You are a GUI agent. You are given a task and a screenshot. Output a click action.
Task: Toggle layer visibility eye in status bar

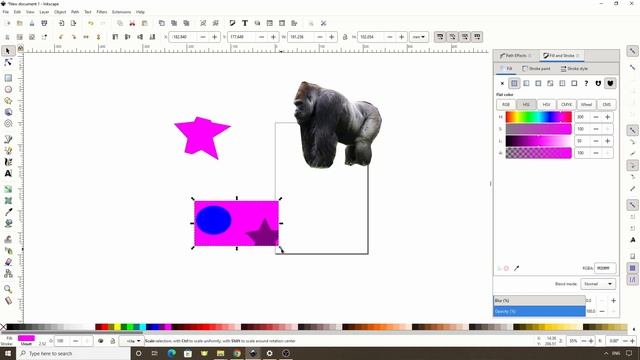pos(100,341)
